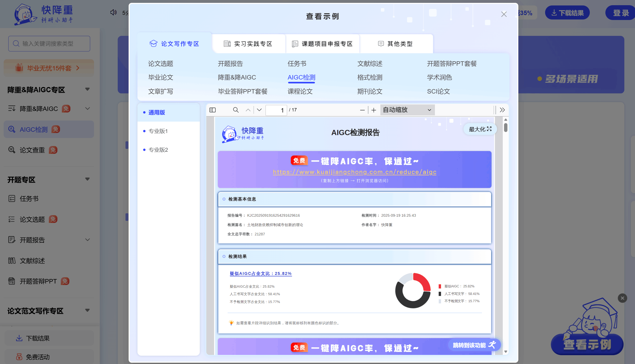
Task: Zoom out with the minus icon
Action: [362, 110]
